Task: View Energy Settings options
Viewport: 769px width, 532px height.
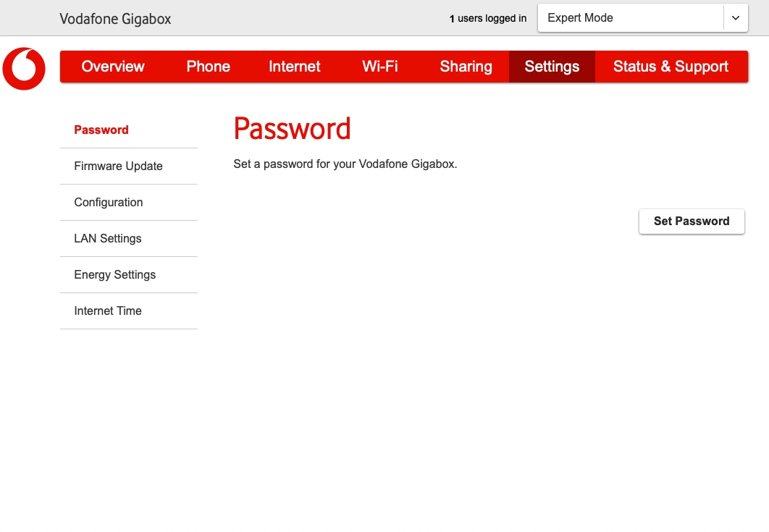Action: tap(114, 274)
